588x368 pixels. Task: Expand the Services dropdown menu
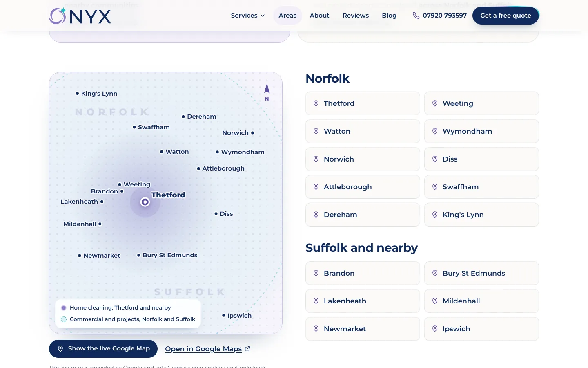pos(248,16)
